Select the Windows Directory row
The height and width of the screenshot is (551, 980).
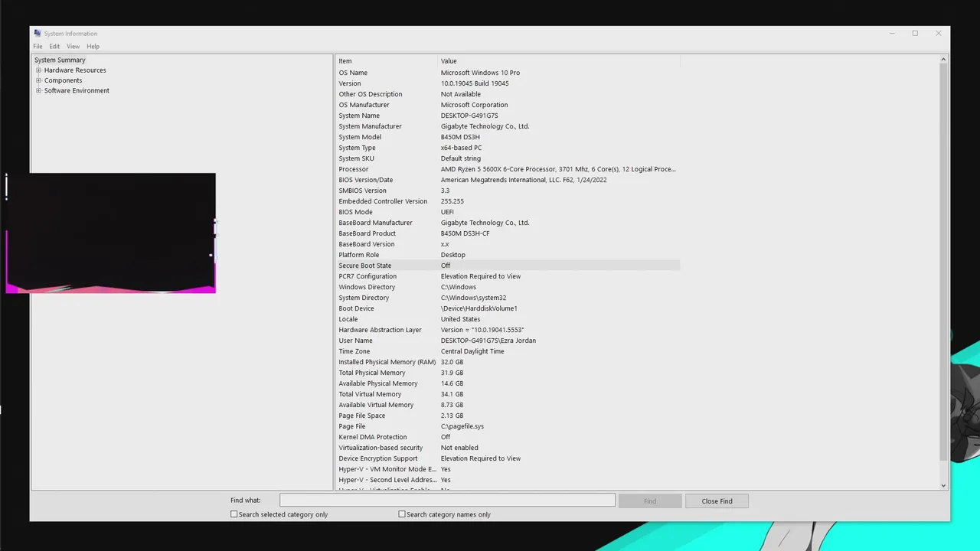click(x=508, y=287)
